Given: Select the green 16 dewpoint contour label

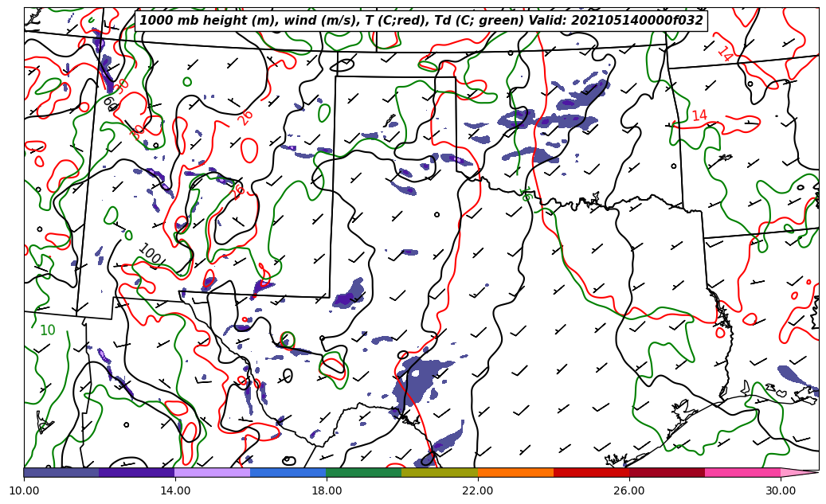Looking at the screenshot, I should 526,193.
